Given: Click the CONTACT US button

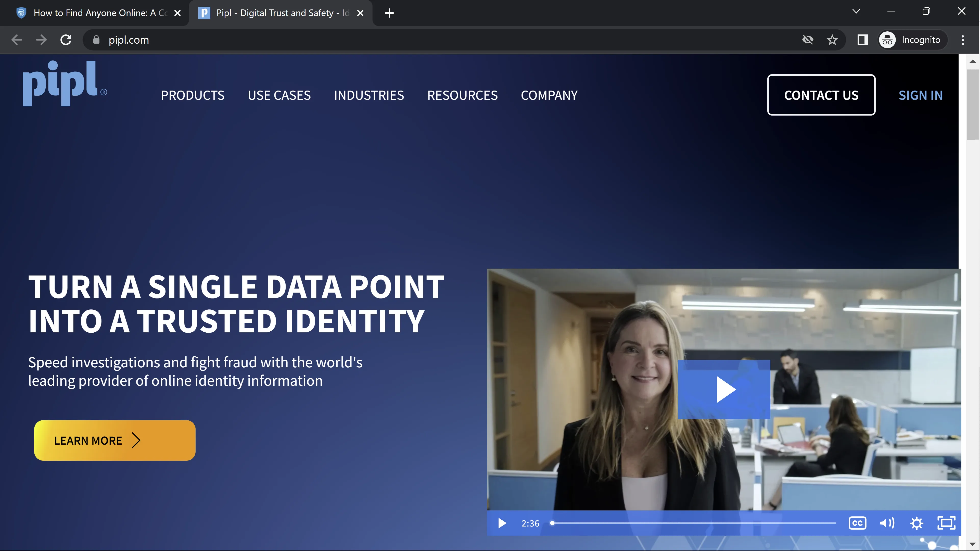Looking at the screenshot, I should (x=821, y=95).
